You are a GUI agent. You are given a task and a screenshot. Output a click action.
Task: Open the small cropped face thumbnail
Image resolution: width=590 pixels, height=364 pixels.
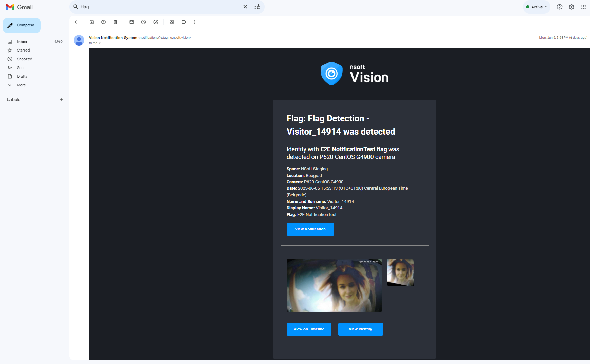401,272
